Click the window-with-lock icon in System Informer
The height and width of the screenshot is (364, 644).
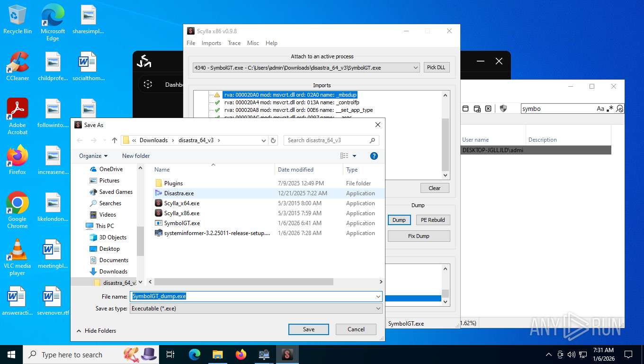(477, 109)
